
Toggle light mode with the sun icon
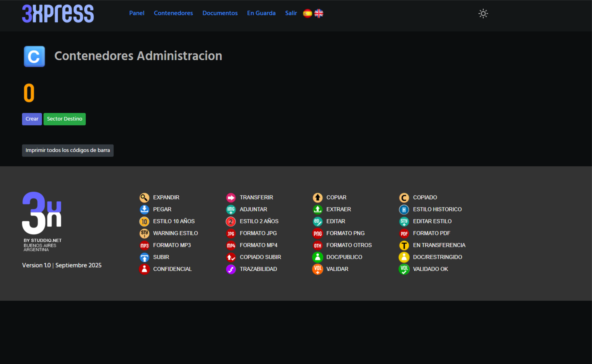click(483, 14)
